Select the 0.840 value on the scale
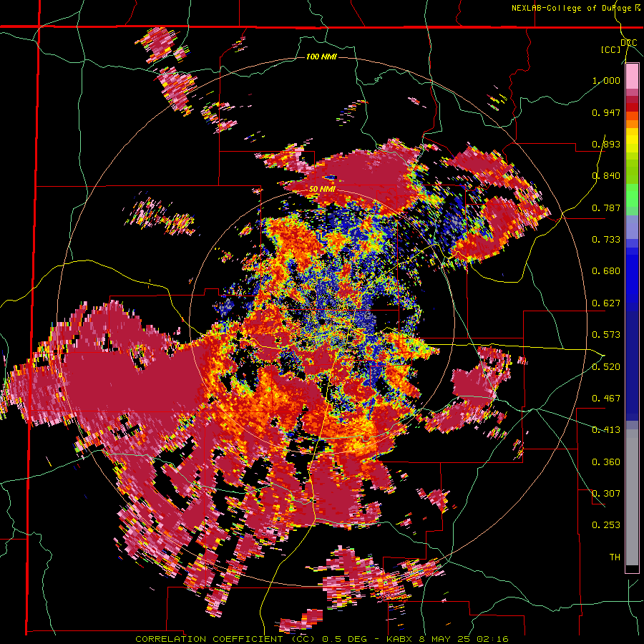The image size is (644, 644). coord(606,176)
